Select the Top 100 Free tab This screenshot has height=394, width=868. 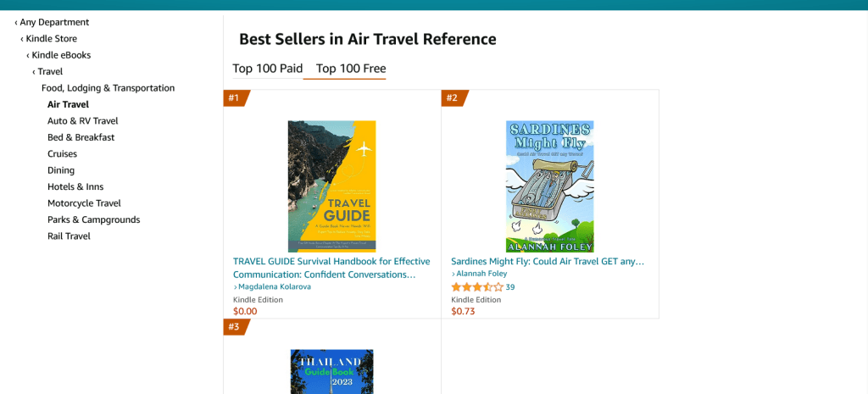point(351,69)
